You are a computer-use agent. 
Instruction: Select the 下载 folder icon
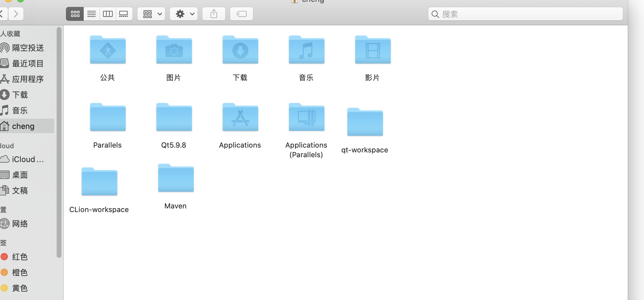click(240, 50)
